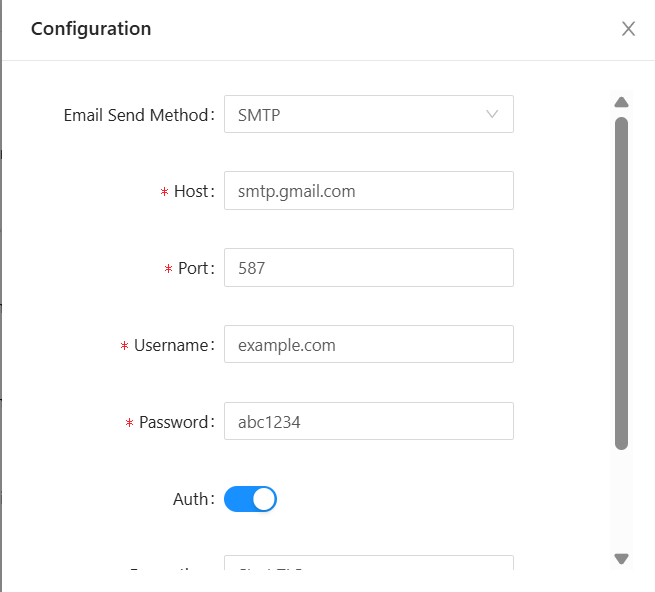Click the scrollbar track below the thumb
The image size is (655, 592).
pyautogui.click(x=621, y=500)
